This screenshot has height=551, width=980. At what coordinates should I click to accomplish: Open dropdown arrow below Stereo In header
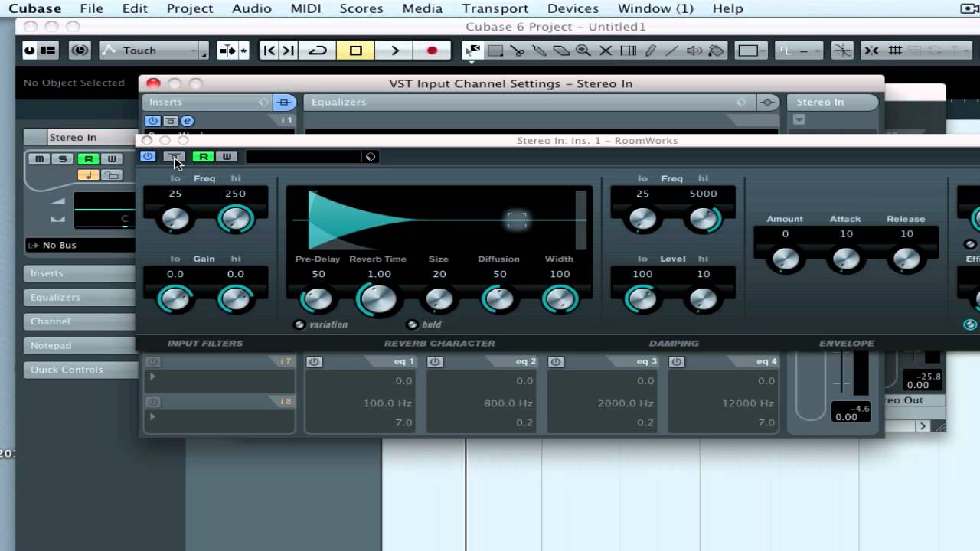[x=799, y=119]
